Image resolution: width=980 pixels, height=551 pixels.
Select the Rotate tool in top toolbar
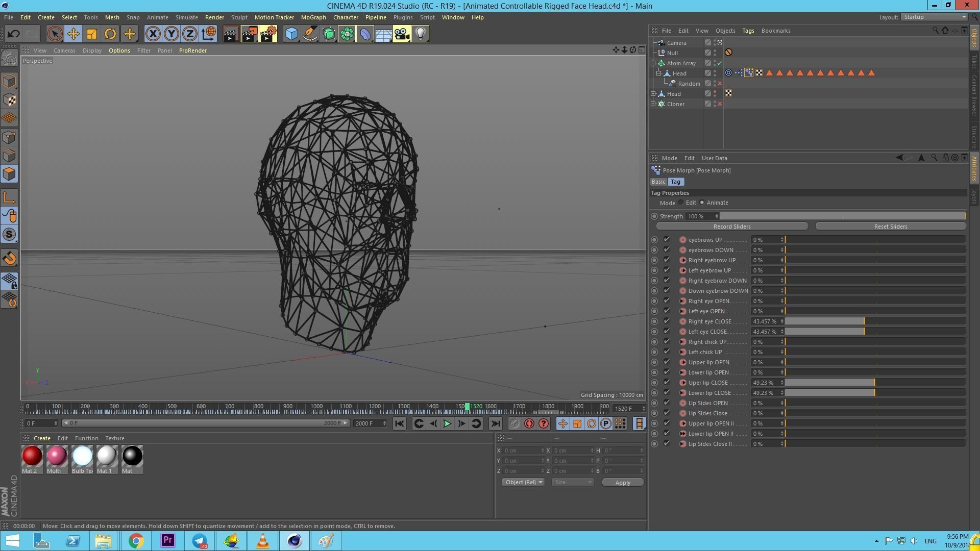(110, 34)
